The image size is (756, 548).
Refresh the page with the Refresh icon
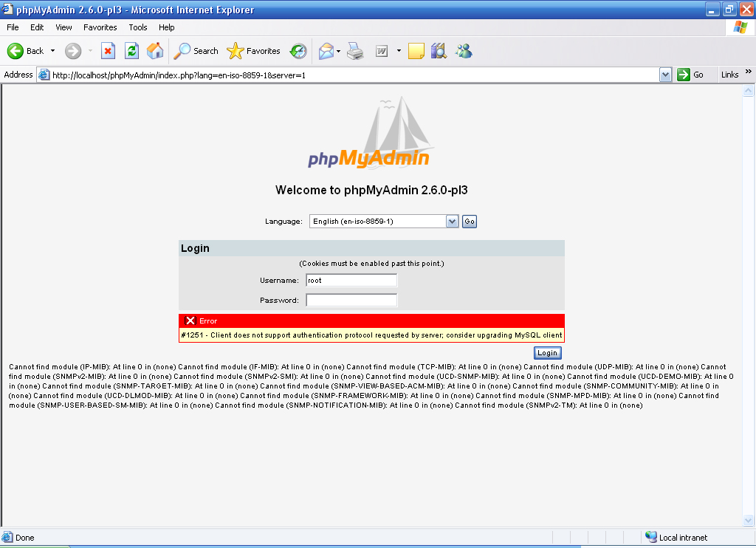131,51
